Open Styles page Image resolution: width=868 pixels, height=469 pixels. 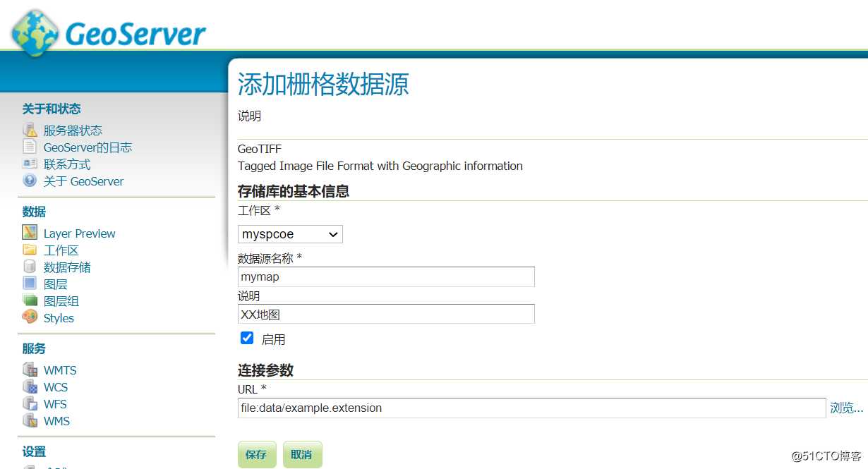click(x=59, y=318)
